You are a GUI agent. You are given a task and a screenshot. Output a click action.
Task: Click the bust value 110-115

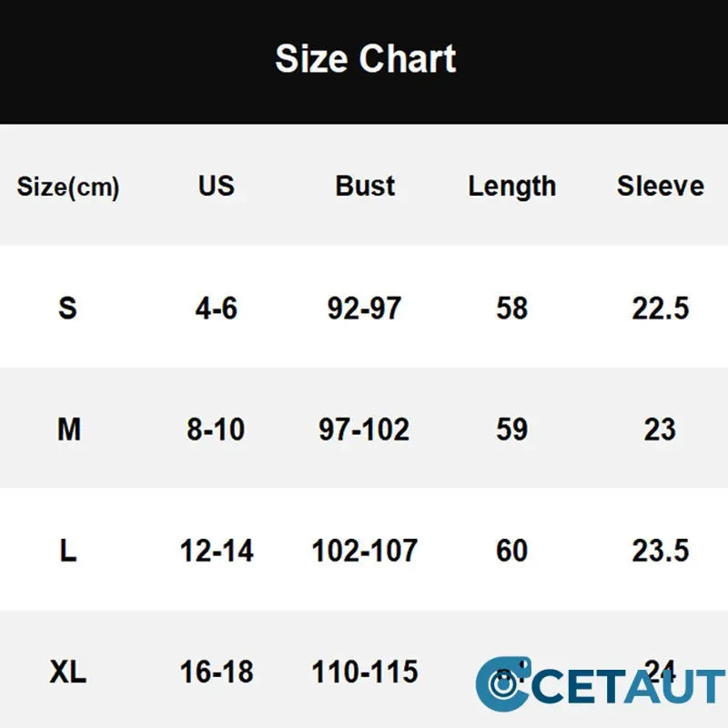tap(365, 672)
